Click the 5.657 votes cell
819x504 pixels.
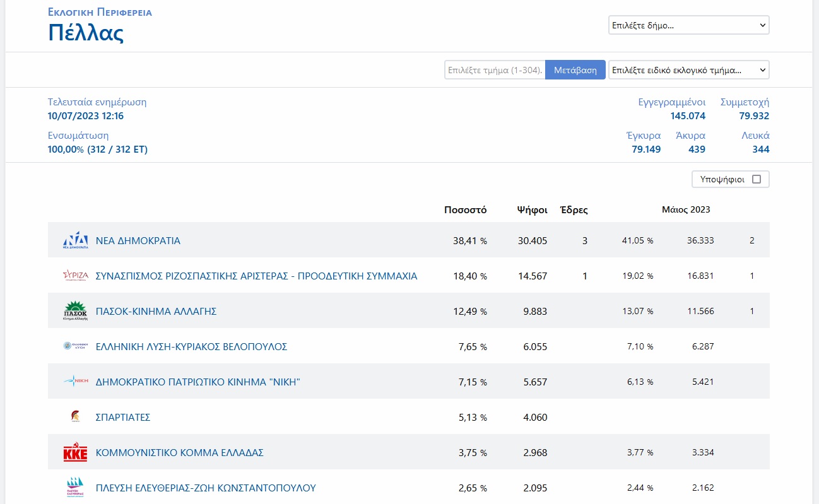tap(535, 382)
